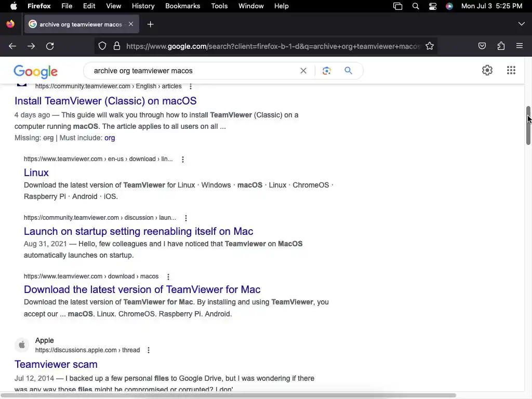Open Launch on startup setting reenabling link
The width and height of the screenshot is (532, 399).
click(x=138, y=231)
